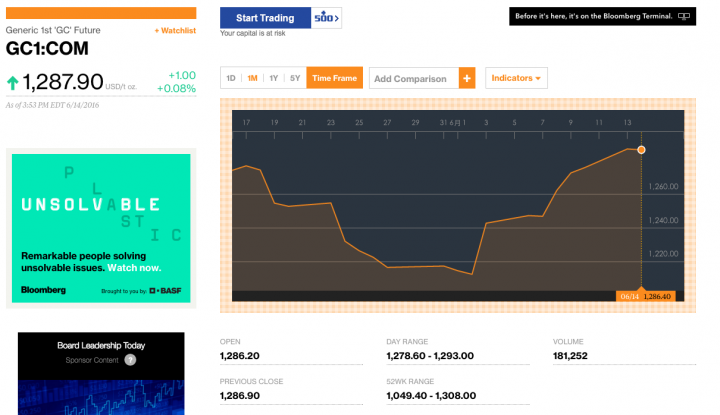Click the Plus500 logo next to Start Trading
720x415 pixels.
[326, 18]
